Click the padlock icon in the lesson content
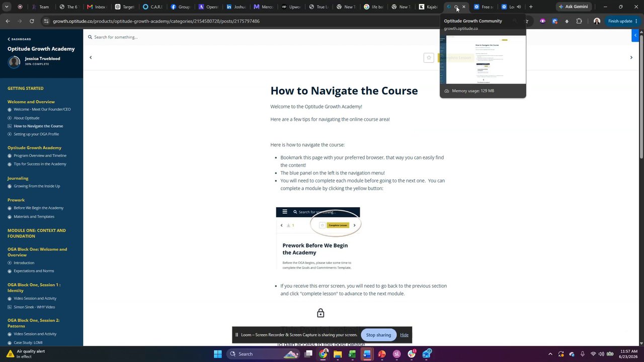This screenshot has height=362, width=644. 320,313
